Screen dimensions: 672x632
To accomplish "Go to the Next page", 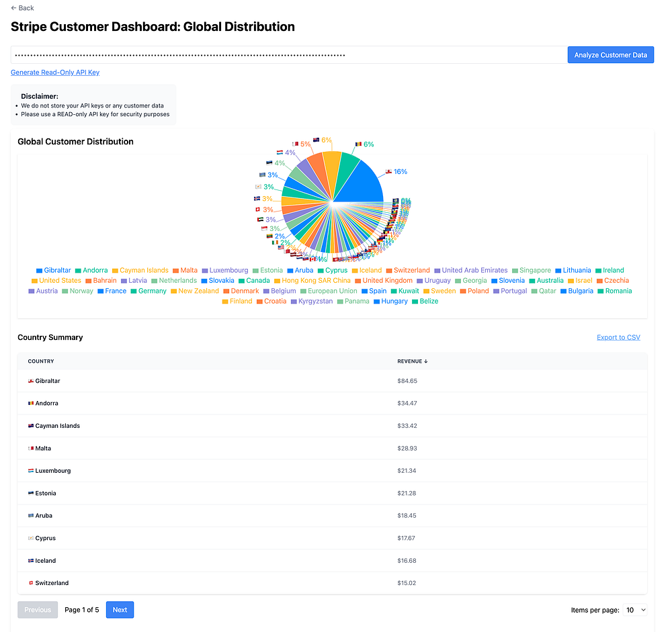I will (x=120, y=610).
